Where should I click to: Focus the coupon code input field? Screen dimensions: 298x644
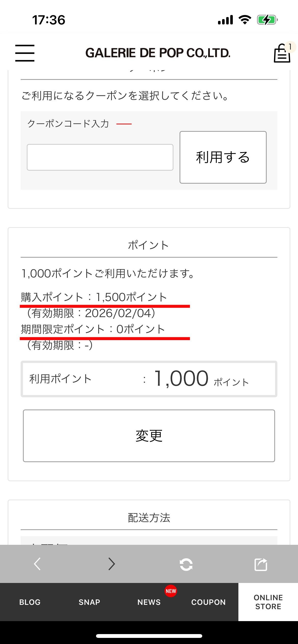(100, 157)
